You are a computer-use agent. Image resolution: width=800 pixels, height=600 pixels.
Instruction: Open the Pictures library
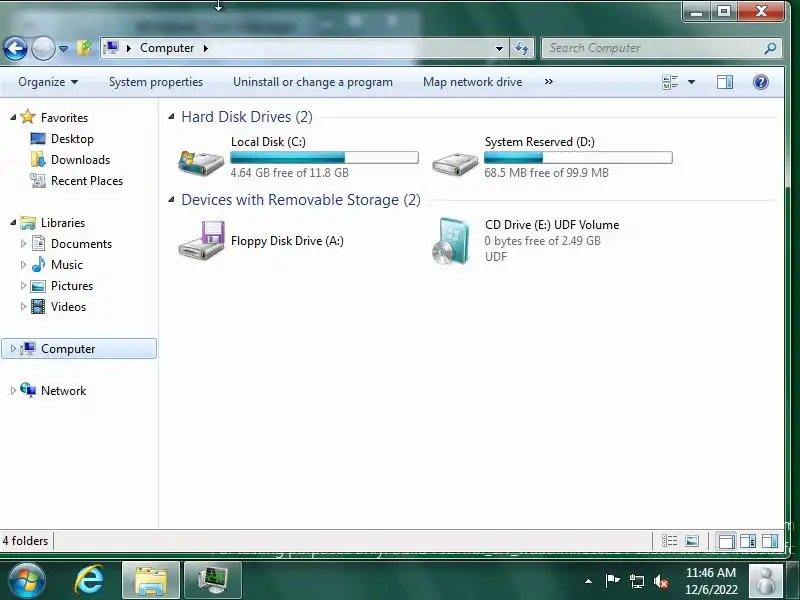click(x=72, y=286)
